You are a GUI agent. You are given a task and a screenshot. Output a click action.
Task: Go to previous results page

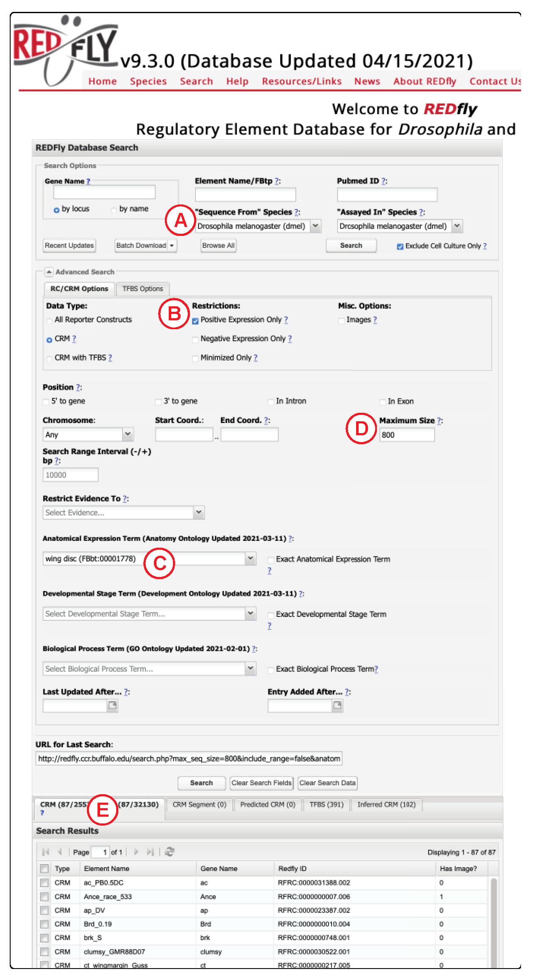tap(60, 852)
